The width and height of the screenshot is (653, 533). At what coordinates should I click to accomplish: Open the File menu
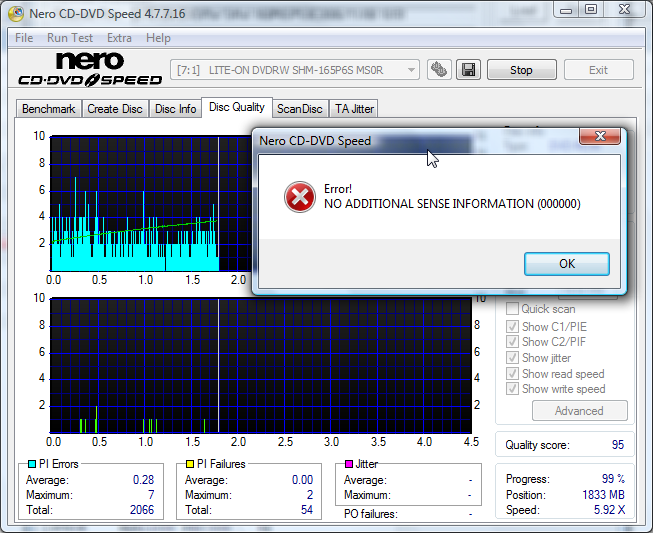24,38
